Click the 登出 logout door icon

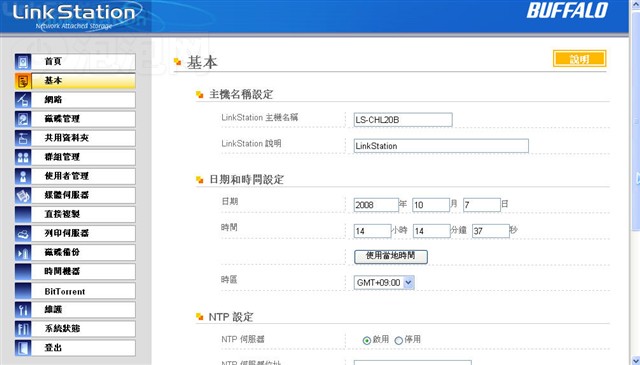[x=23, y=348]
